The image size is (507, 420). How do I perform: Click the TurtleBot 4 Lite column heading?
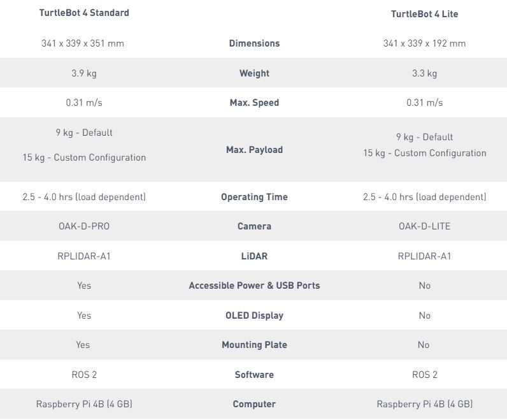[424, 14]
